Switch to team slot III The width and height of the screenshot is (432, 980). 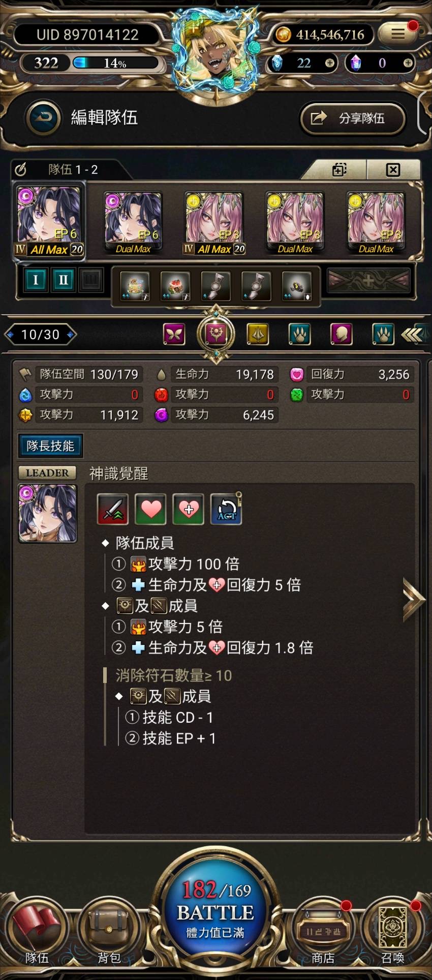coord(90,280)
